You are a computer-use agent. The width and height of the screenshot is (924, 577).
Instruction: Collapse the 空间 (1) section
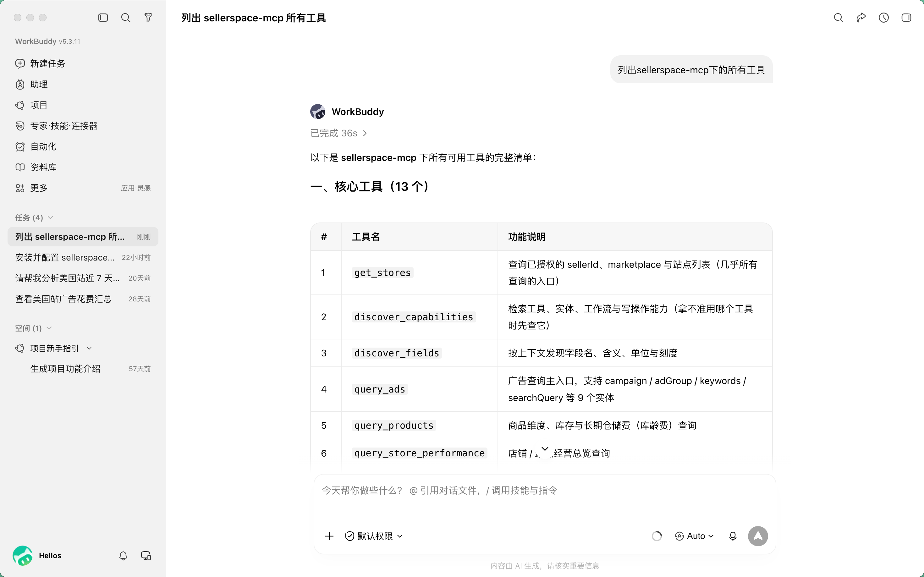[33, 328]
